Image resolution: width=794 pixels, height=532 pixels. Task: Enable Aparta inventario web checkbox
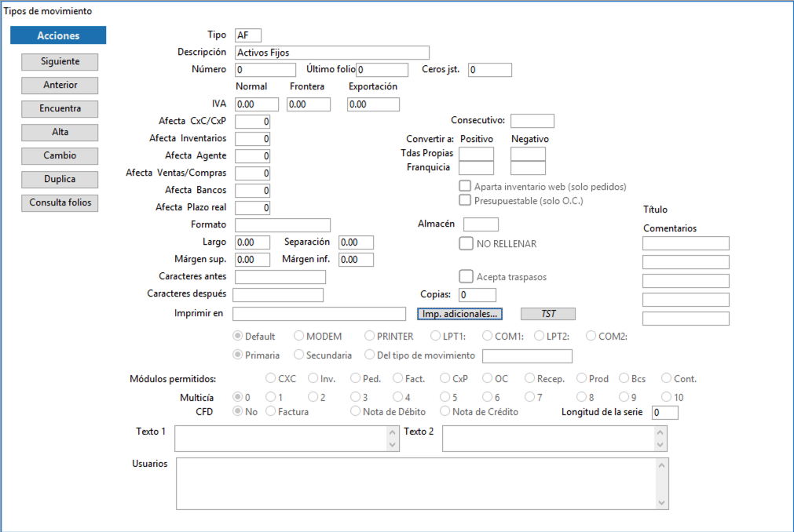pyautogui.click(x=465, y=186)
